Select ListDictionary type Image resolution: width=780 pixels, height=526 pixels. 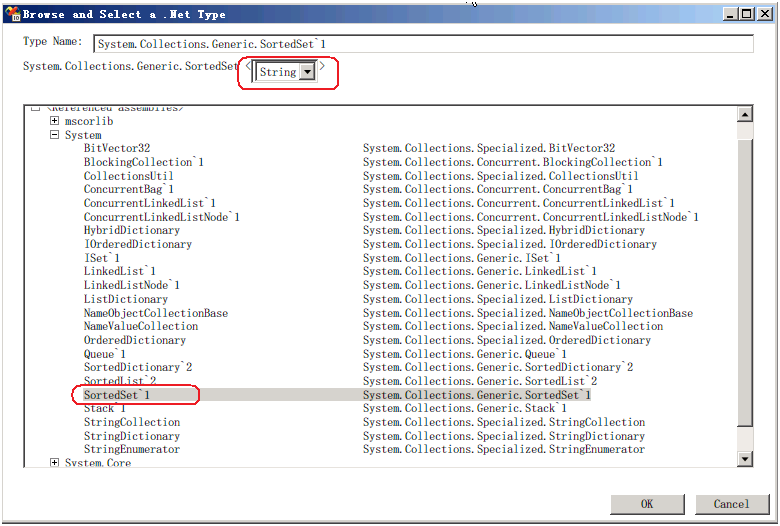[126, 299]
